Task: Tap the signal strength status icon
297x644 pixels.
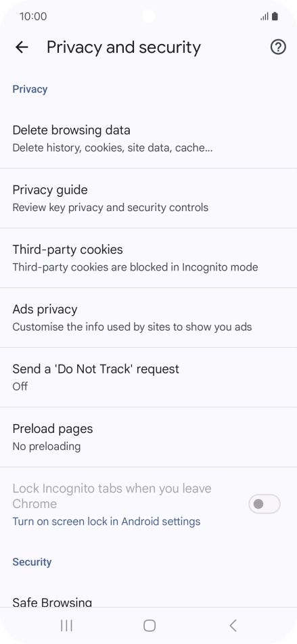Action: 264,16
